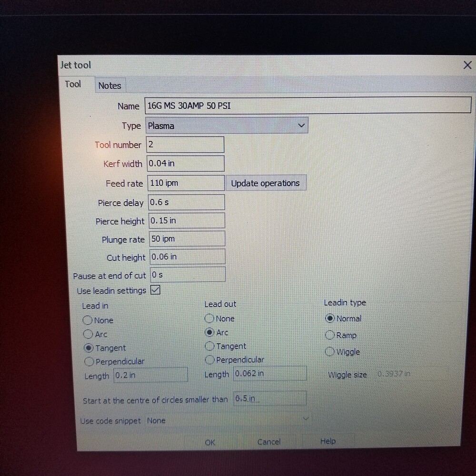Viewport: 476px width, 476px height.
Task: Choose Tangent for Lead out
Action: point(209,346)
